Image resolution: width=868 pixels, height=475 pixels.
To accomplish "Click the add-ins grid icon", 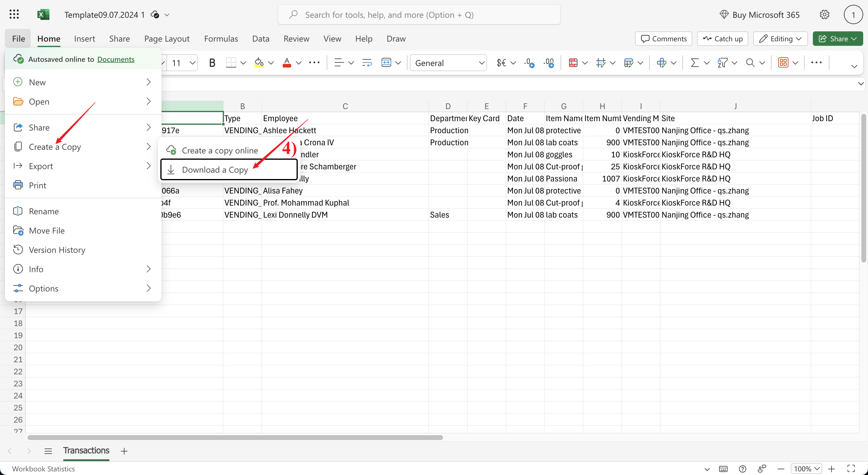I will point(783,63).
